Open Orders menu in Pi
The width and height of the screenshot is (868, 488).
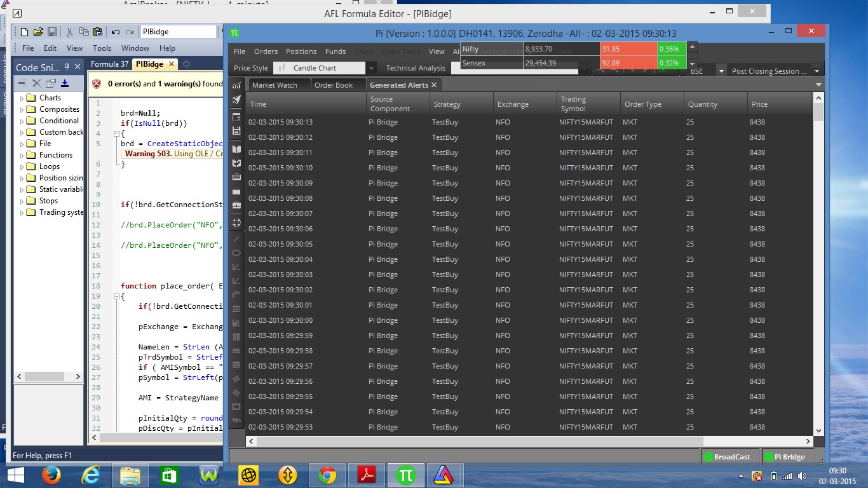266,51
